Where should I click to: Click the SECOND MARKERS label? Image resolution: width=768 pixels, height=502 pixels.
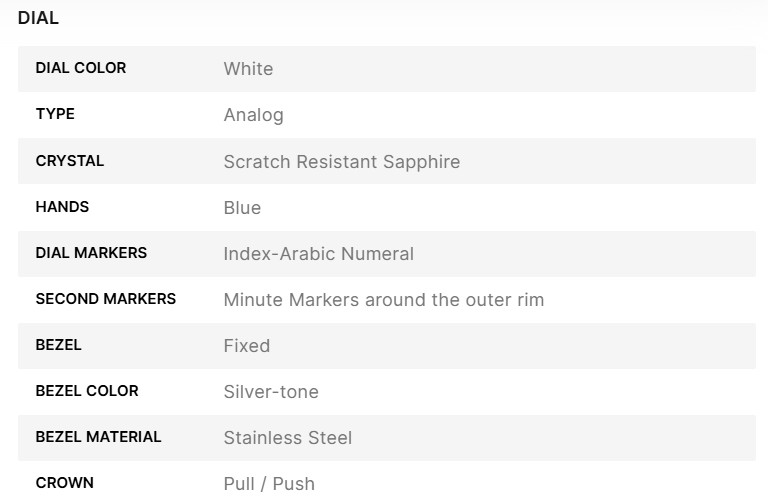[105, 299]
